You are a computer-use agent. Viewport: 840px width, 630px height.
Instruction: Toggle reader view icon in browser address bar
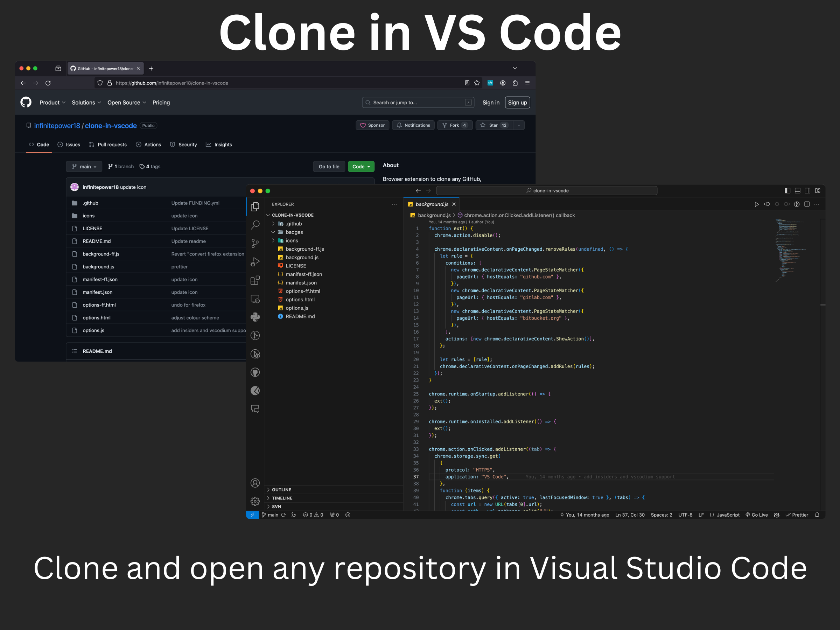(x=467, y=83)
